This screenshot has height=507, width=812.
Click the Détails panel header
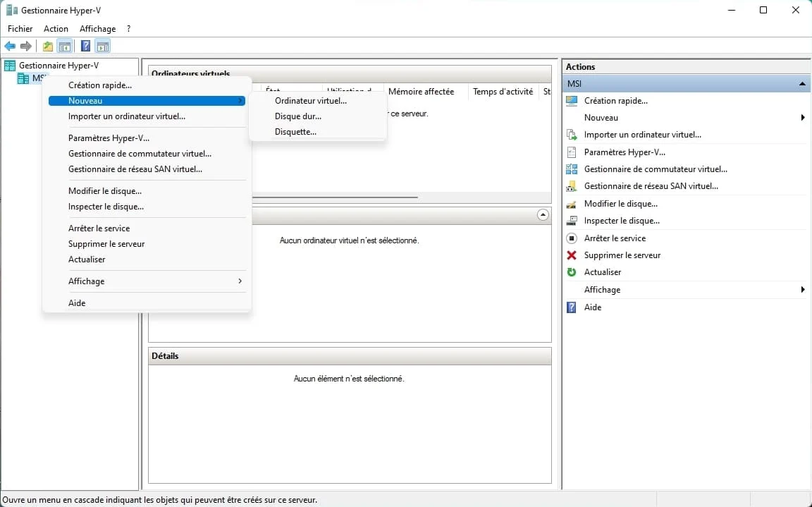350,356
